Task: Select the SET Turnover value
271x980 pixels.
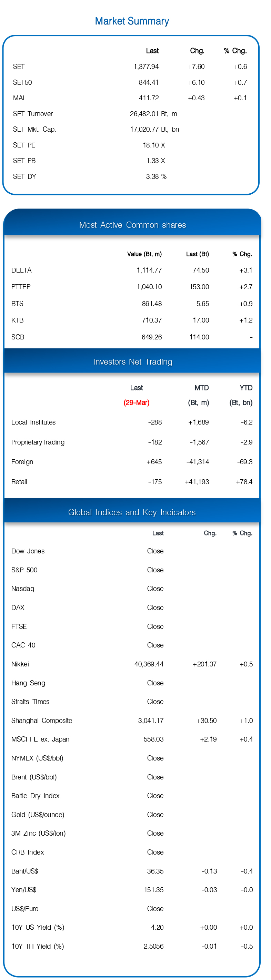Action: tap(153, 114)
